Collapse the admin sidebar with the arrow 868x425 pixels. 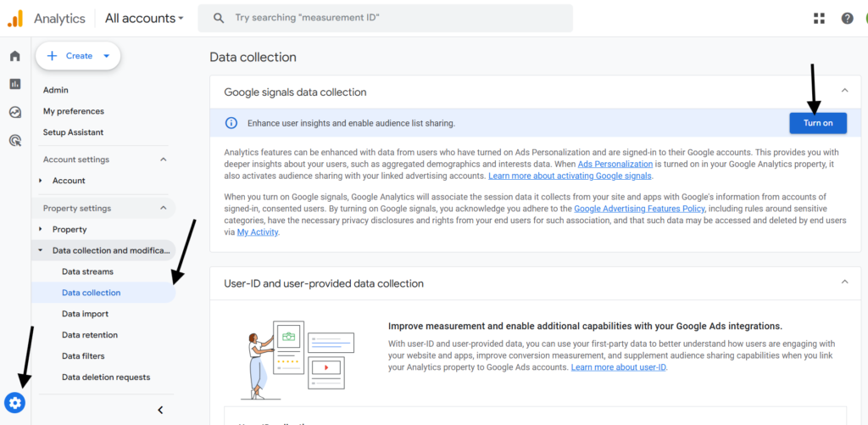160,410
